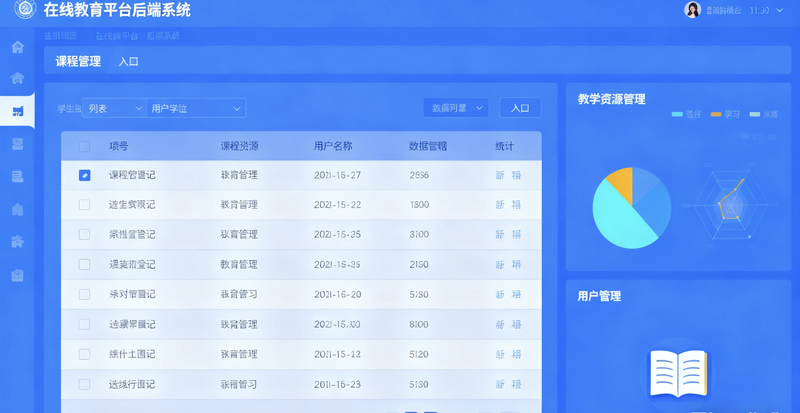Select the highlighted active sidebar icon
800x413 pixels.
click(x=17, y=111)
